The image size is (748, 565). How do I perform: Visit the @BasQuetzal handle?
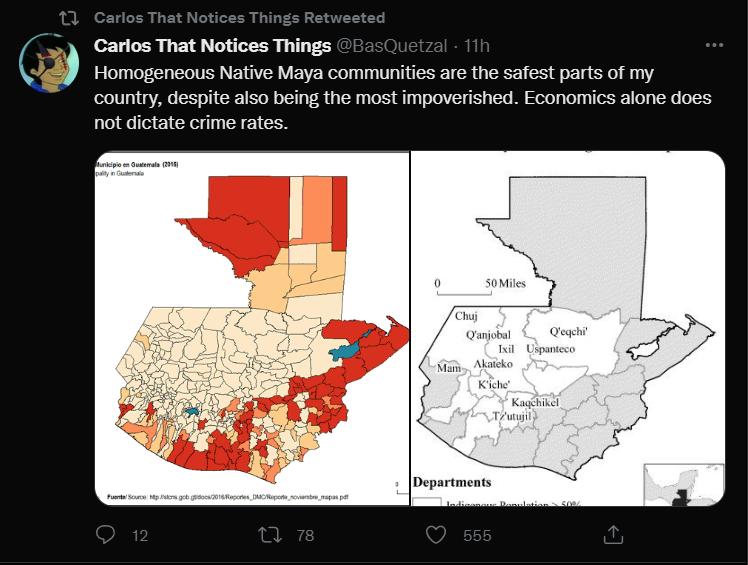click(x=392, y=46)
